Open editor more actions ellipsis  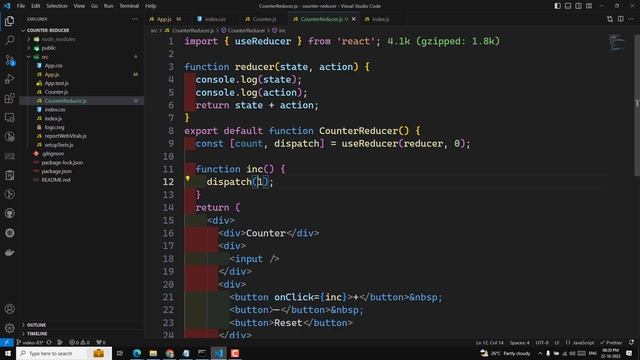631,19
